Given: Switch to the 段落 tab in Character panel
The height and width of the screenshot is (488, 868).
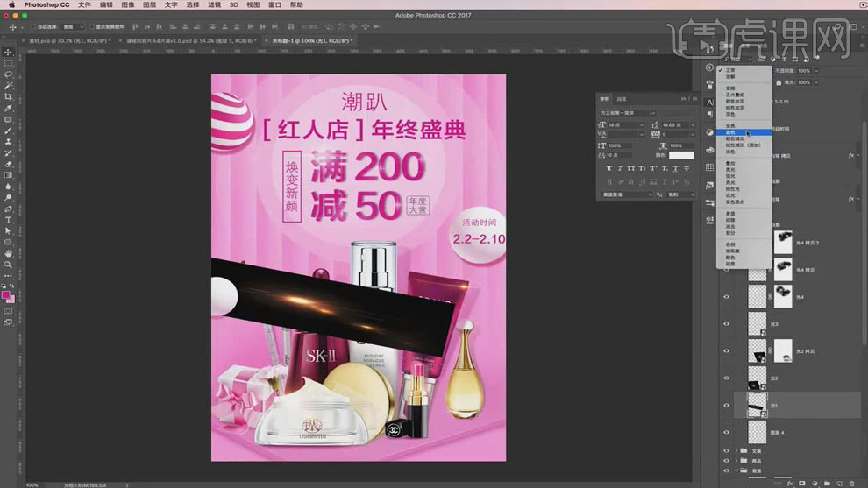Looking at the screenshot, I should (x=622, y=99).
